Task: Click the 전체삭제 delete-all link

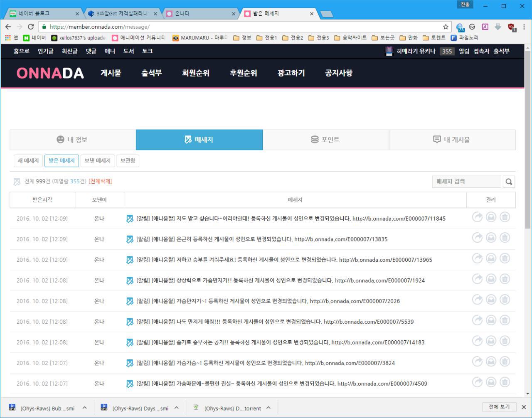Action: 100,181
